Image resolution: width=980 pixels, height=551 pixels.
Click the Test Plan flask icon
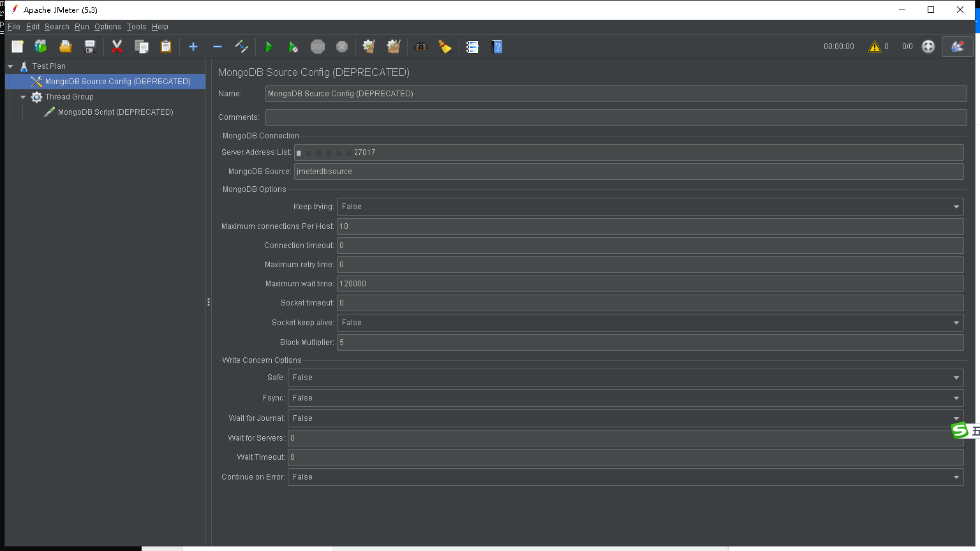[x=24, y=66]
